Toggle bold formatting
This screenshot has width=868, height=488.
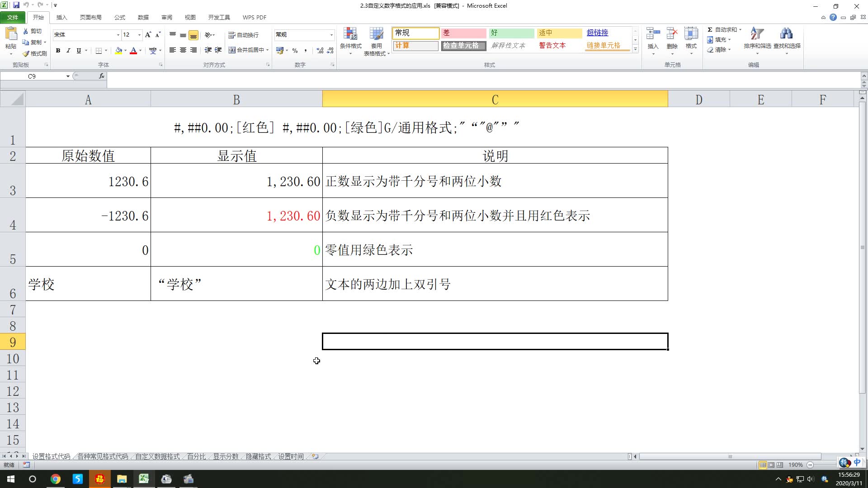58,51
